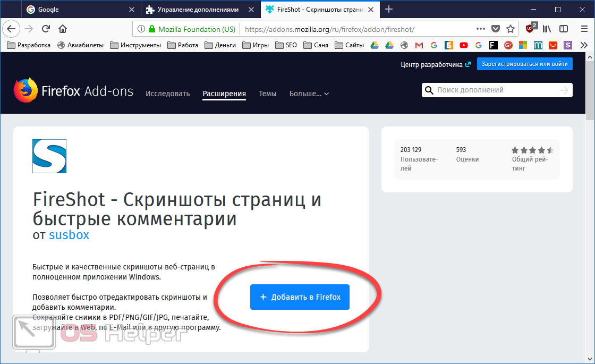Click the Firefox Add-ons logo

(73, 90)
